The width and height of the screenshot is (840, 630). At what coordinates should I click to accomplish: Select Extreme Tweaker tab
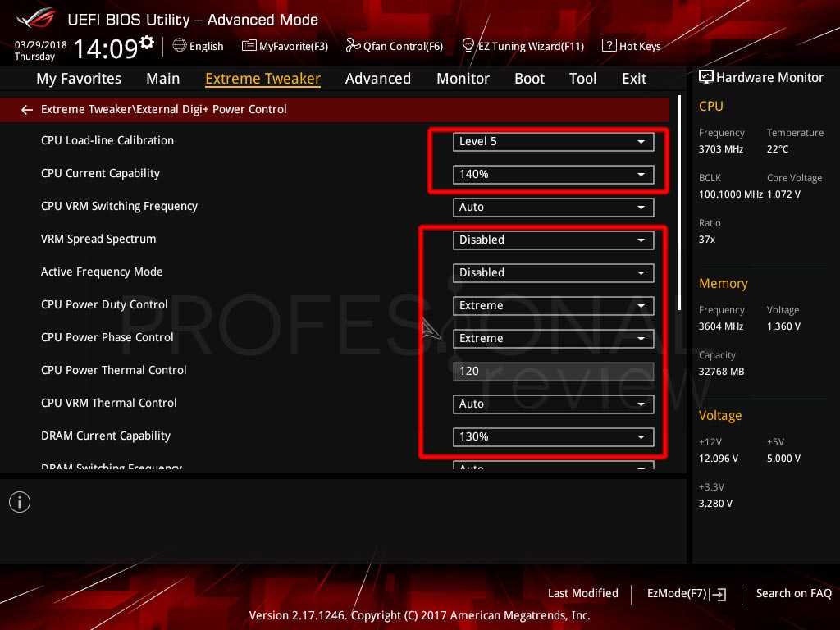pos(262,79)
